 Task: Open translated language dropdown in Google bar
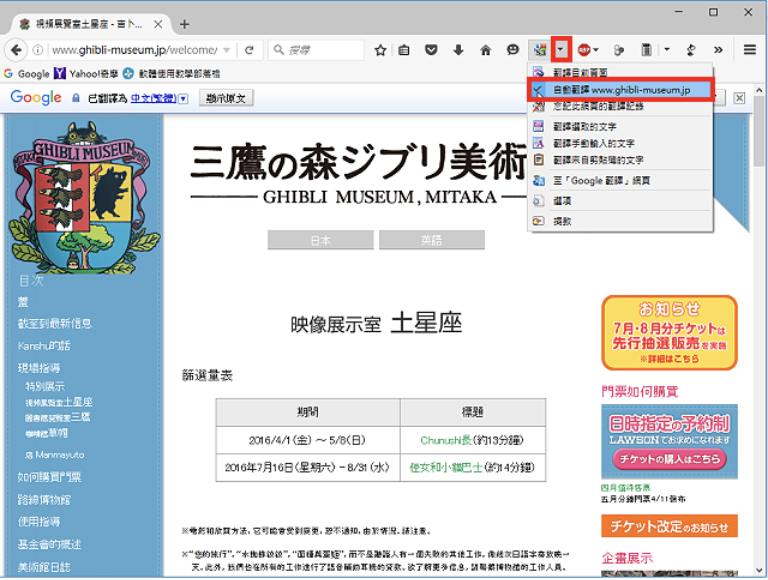(183, 98)
